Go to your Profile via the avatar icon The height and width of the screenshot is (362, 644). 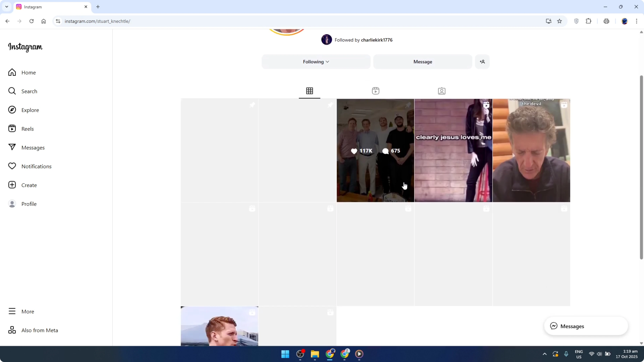pos(12,204)
